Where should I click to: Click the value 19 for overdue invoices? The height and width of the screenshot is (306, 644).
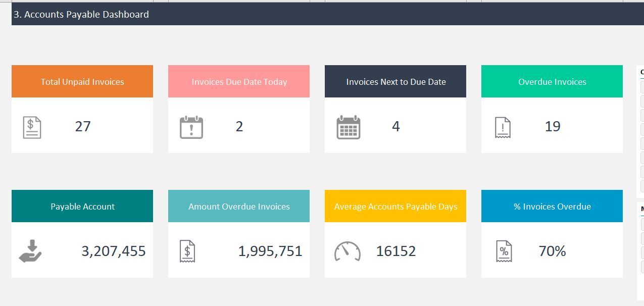point(553,126)
